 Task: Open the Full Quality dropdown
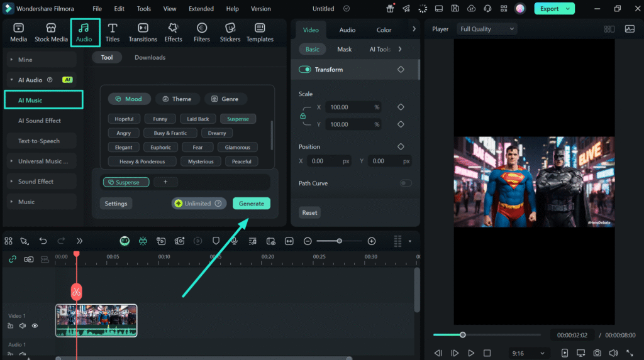[487, 29]
